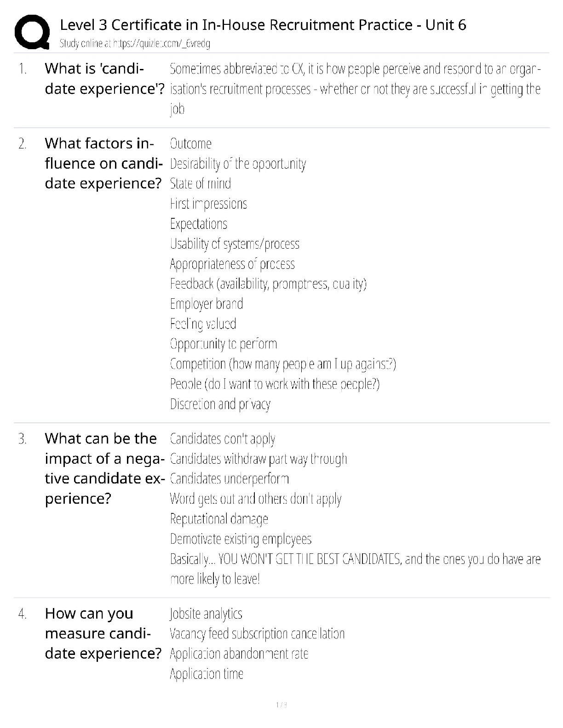
Task: Select 'Employer brand' answer line
Action: click(x=206, y=304)
